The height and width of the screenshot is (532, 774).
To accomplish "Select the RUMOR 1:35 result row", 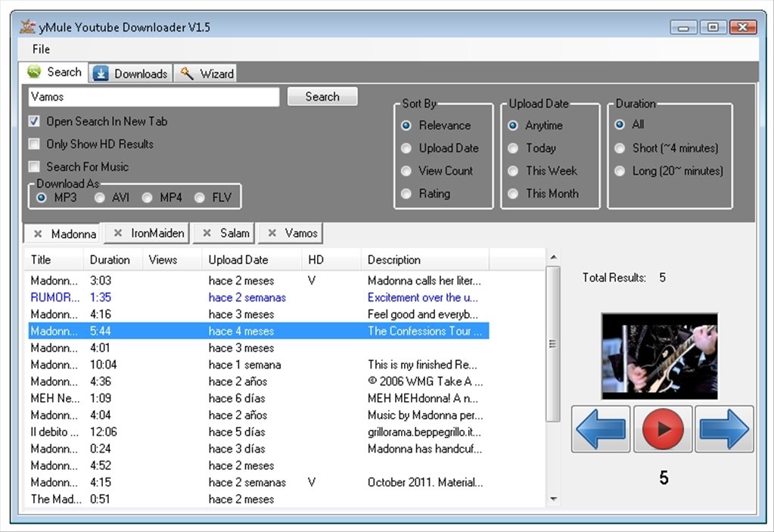I will (259, 297).
